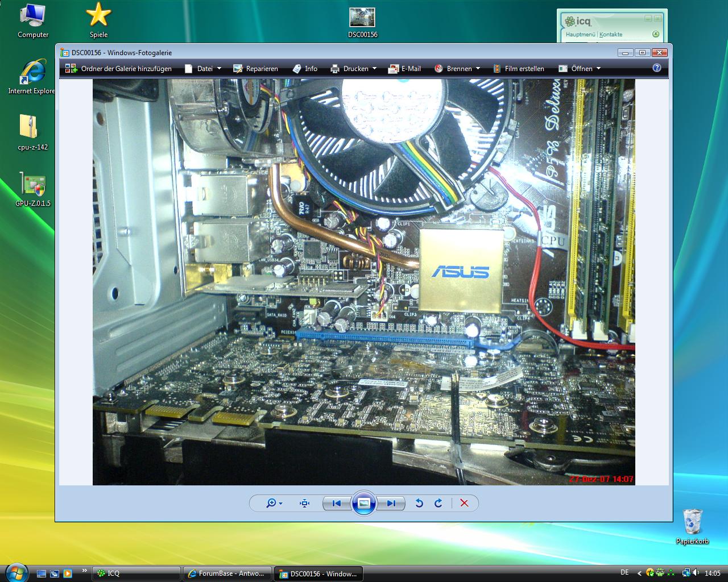Open the Drucken menu
This screenshot has height=582, width=728.
click(x=354, y=68)
